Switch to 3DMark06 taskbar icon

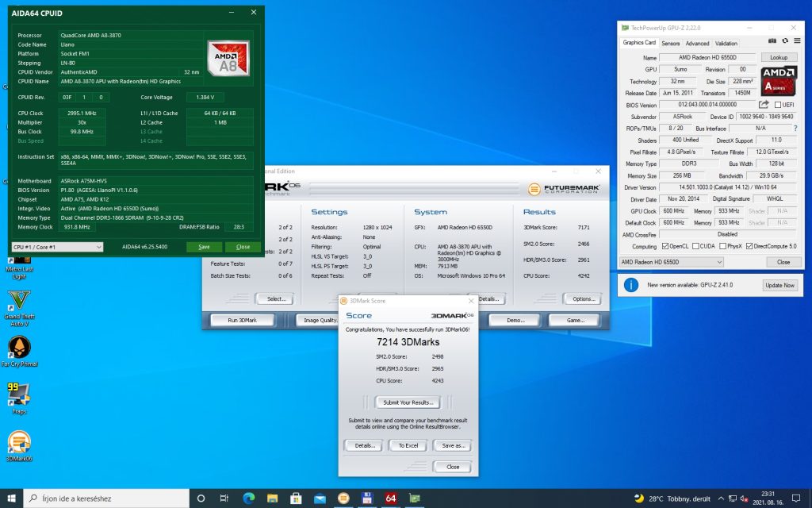pyautogui.click(x=343, y=498)
